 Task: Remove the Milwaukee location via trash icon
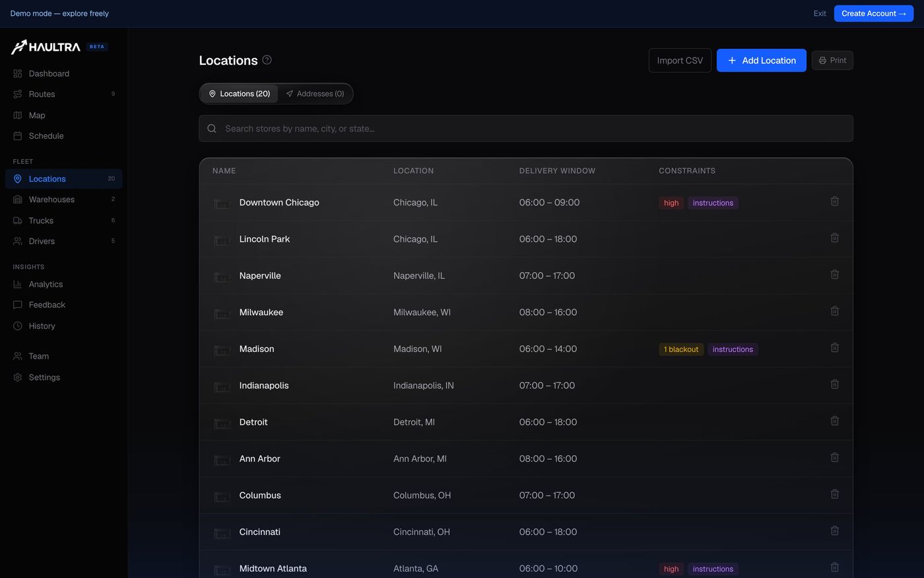click(x=834, y=311)
